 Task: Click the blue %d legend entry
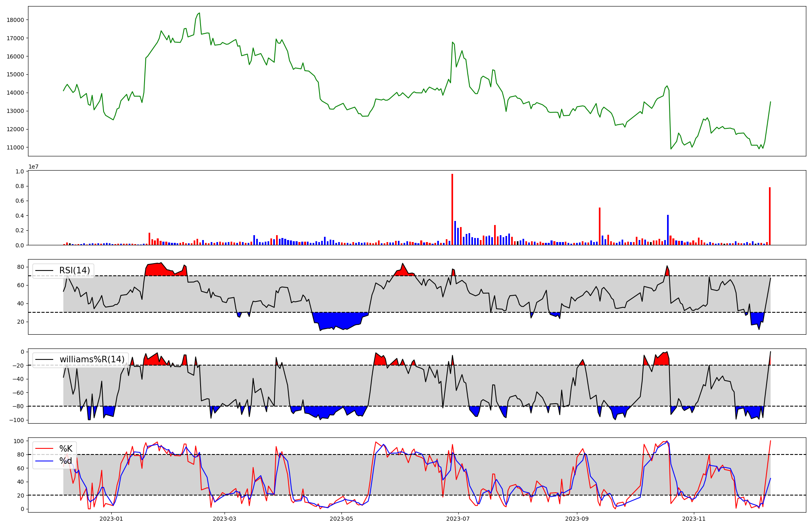tap(65, 461)
